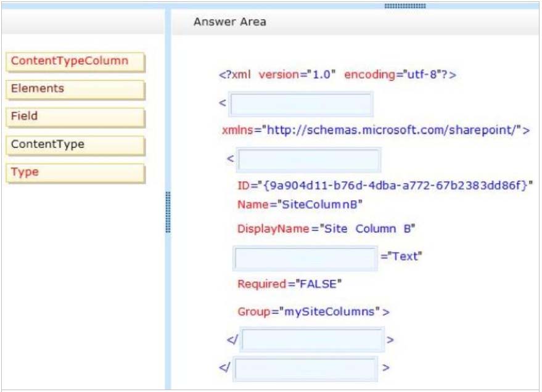542x392 pixels.
Task: Click the closing tag box below Group line
Action: pyautogui.click(x=313, y=340)
